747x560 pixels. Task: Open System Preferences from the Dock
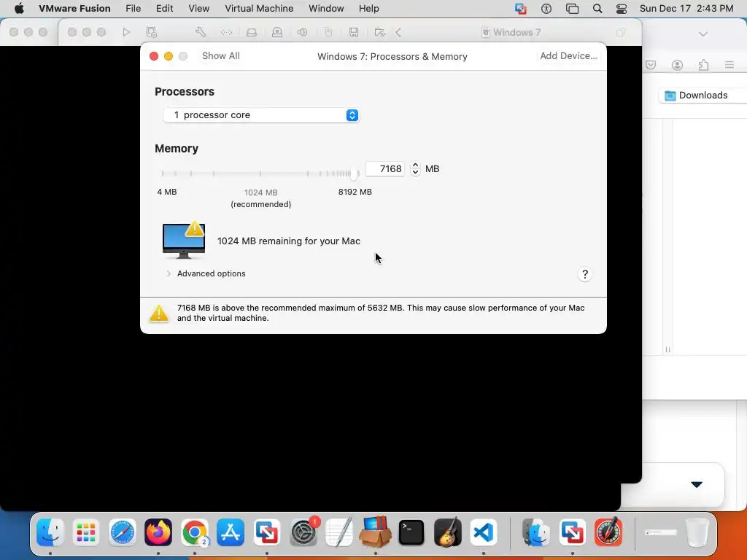tap(303, 532)
